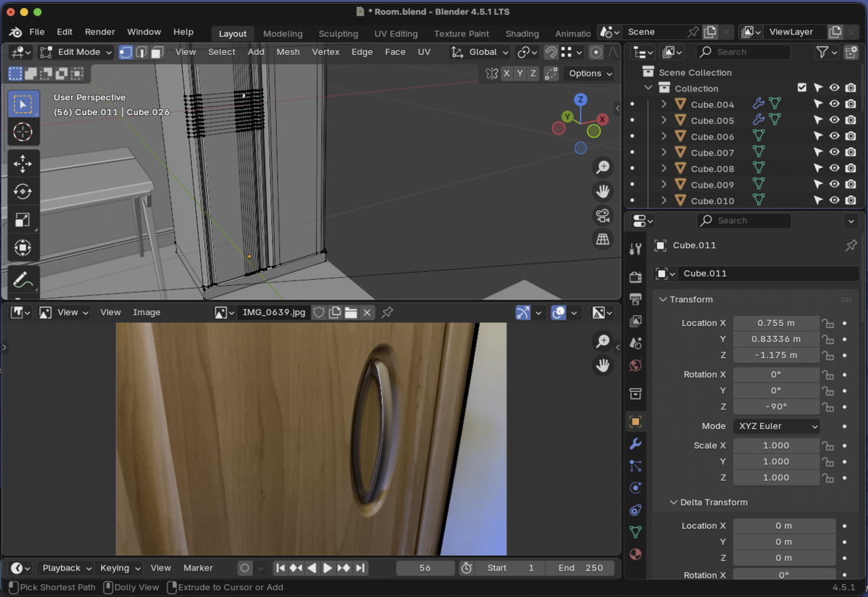Switch to perspective/orthographic grid view

click(602, 239)
